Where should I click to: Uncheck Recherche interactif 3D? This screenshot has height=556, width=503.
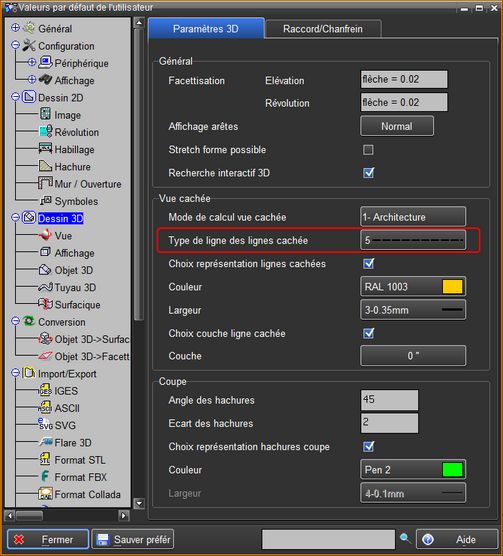[x=369, y=173]
